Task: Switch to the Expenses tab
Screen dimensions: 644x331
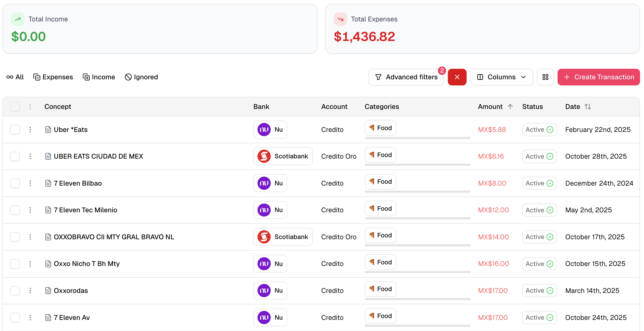Action: [53, 77]
